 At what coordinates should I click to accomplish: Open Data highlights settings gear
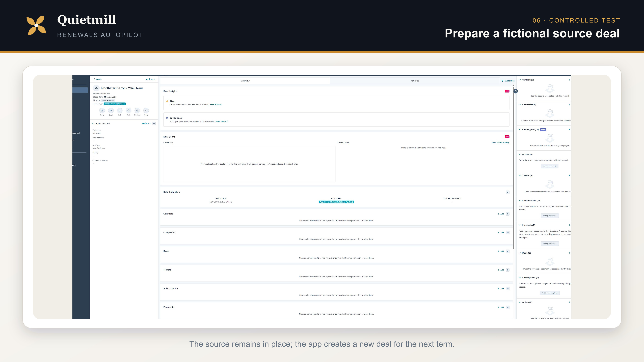[507, 192]
